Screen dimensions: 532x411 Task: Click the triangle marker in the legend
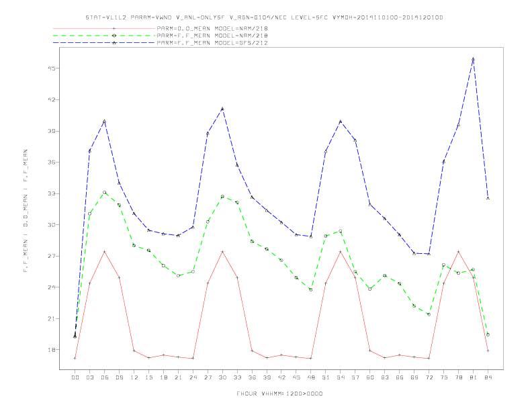click(114, 43)
